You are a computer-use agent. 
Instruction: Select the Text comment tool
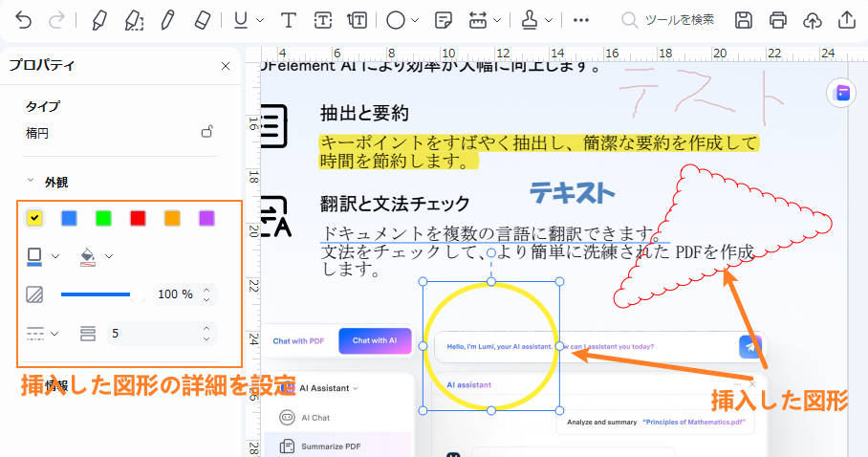click(288, 20)
